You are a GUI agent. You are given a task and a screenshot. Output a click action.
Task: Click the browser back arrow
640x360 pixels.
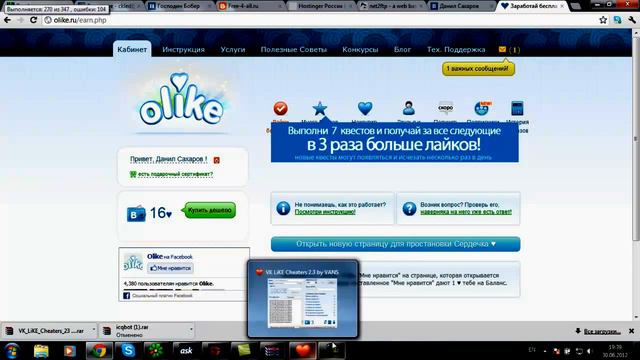coord(7,20)
